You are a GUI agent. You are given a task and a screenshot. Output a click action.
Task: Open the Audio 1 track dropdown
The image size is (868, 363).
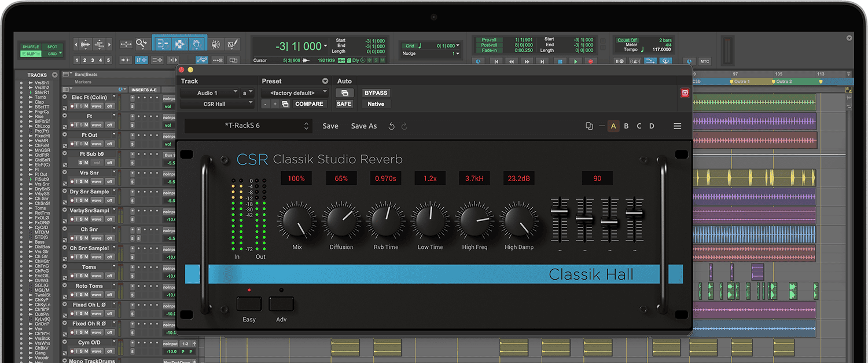pos(209,93)
